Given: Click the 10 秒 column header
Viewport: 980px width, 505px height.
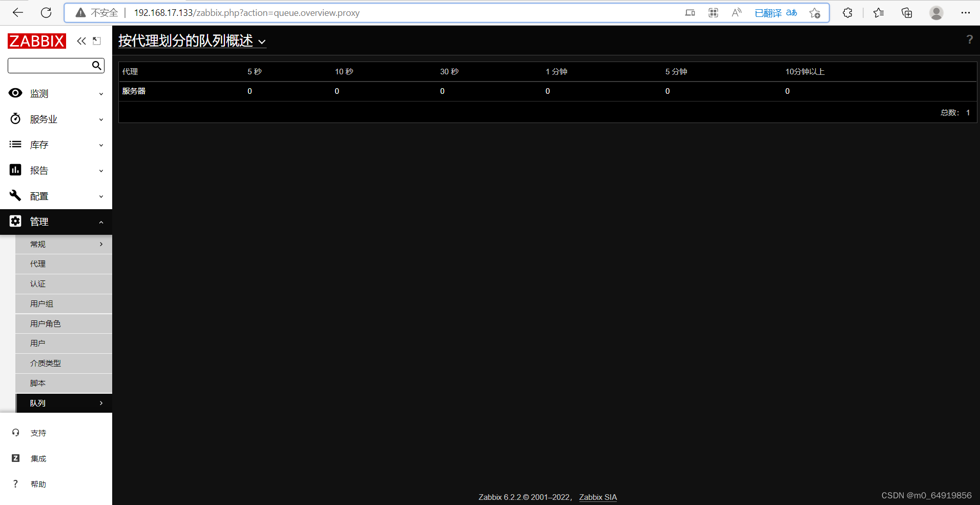Looking at the screenshot, I should pyautogui.click(x=344, y=71).
